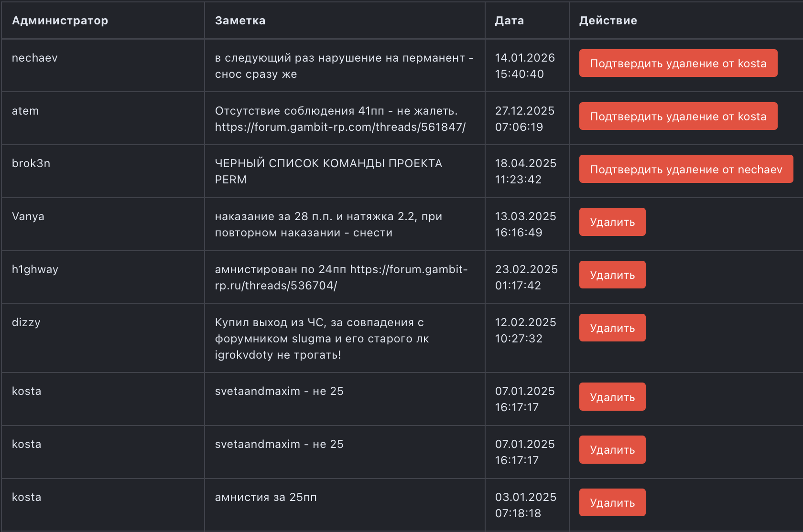Click administrator name 'Vanya'
The image size is (803, 532).
click(28, 216)
